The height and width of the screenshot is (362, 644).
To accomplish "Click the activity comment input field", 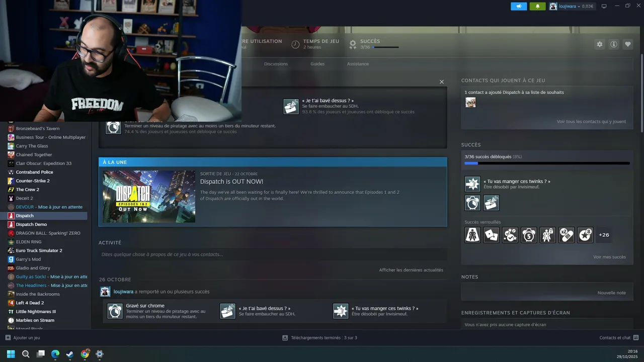I will pos(273,254).
